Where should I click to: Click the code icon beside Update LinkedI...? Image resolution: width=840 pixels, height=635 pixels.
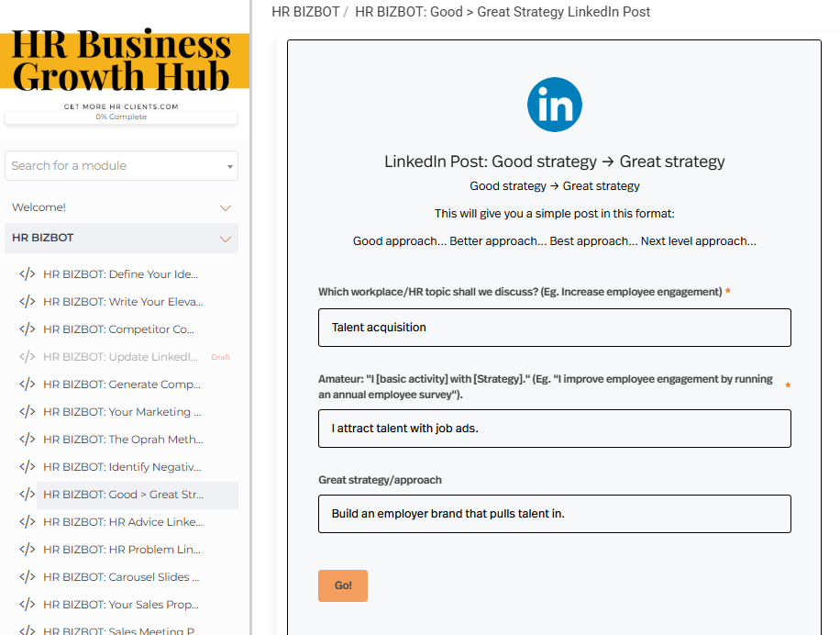pos(28,357)
